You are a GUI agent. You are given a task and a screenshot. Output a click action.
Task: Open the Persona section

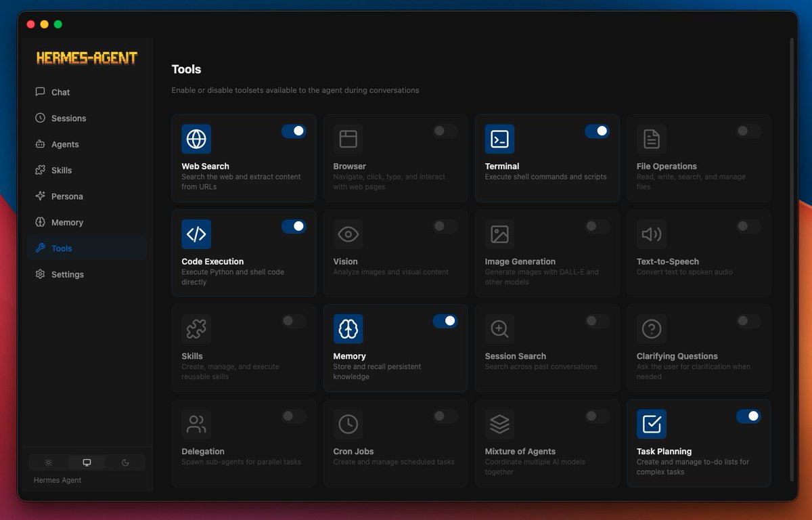(67, 196)
